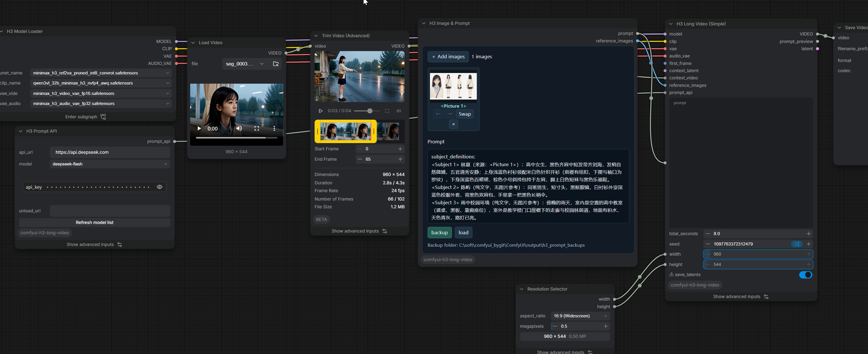This screenshot has height=354, width=868.
Task: Move Picture 1 left with arrow
Action: tap(438, 114)
